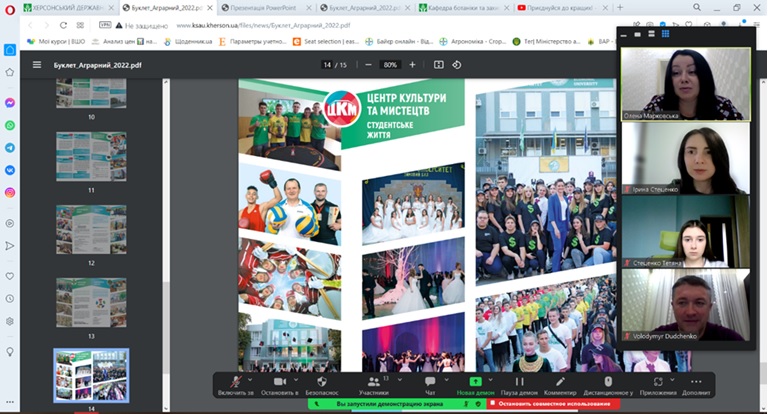Rotate PDF with rotate icon
Screen dimensions: 768x414
(x=456, y=65)
